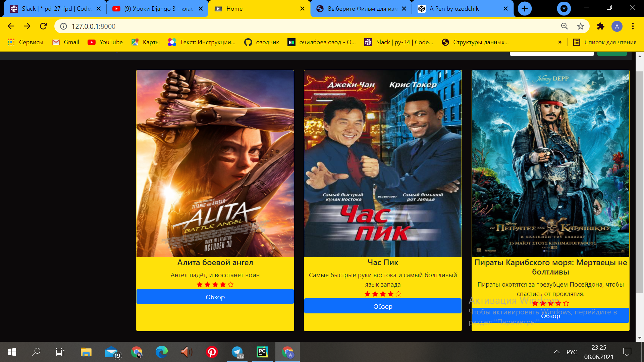
Task: Click the Pirates of the Caribbean poster
Action: (550, 164)
